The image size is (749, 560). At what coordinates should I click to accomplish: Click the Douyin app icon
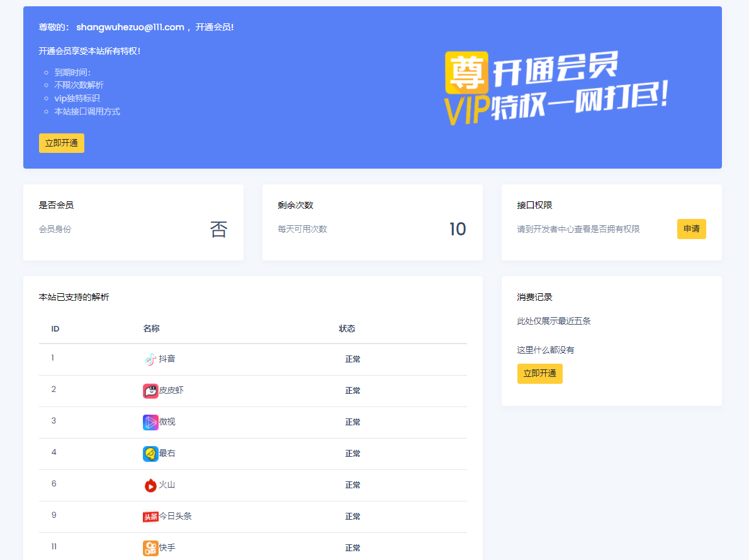(x=150, y=359)
